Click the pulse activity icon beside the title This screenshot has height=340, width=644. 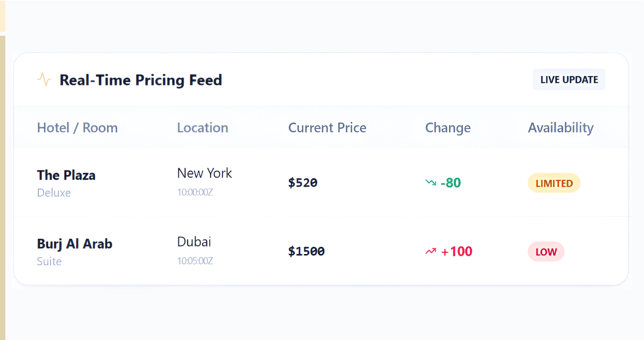coord(44,80)
